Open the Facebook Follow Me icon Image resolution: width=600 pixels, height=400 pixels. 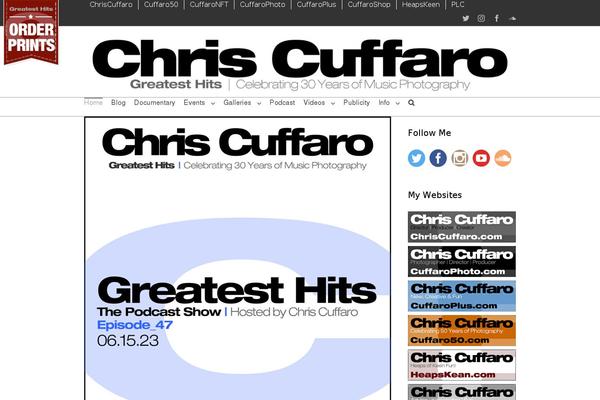click(438, 158)
